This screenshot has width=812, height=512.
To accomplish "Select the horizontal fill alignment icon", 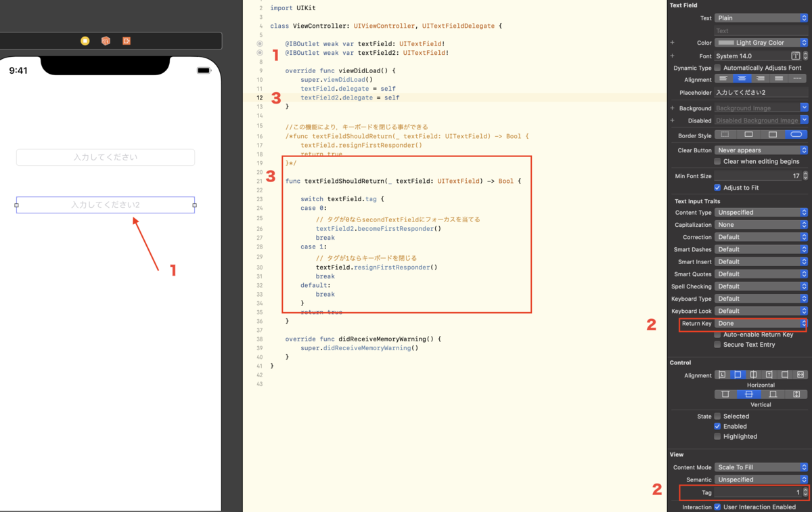I will 800,375.
